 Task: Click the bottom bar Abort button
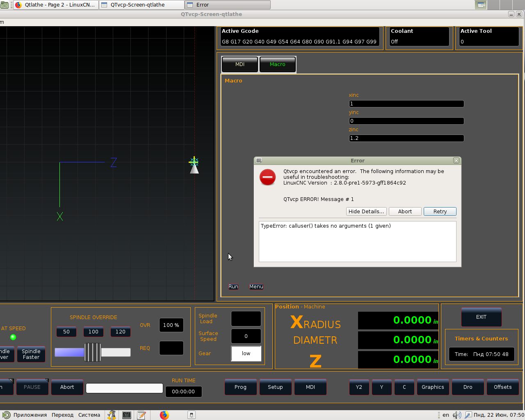pos(67,387)
